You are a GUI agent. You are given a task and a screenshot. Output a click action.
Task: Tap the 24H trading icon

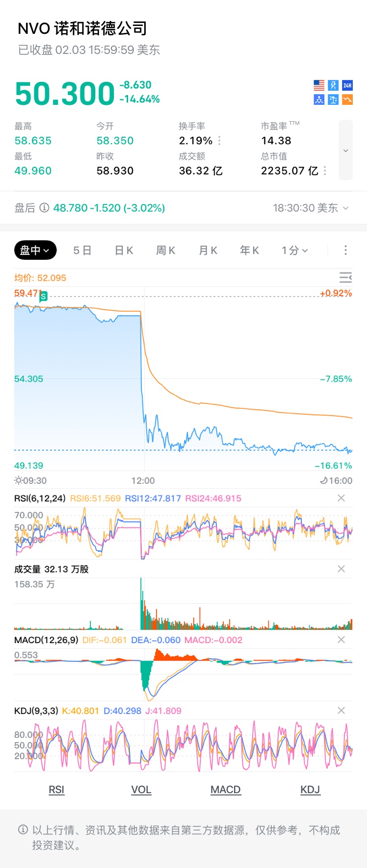click(347, 85)
